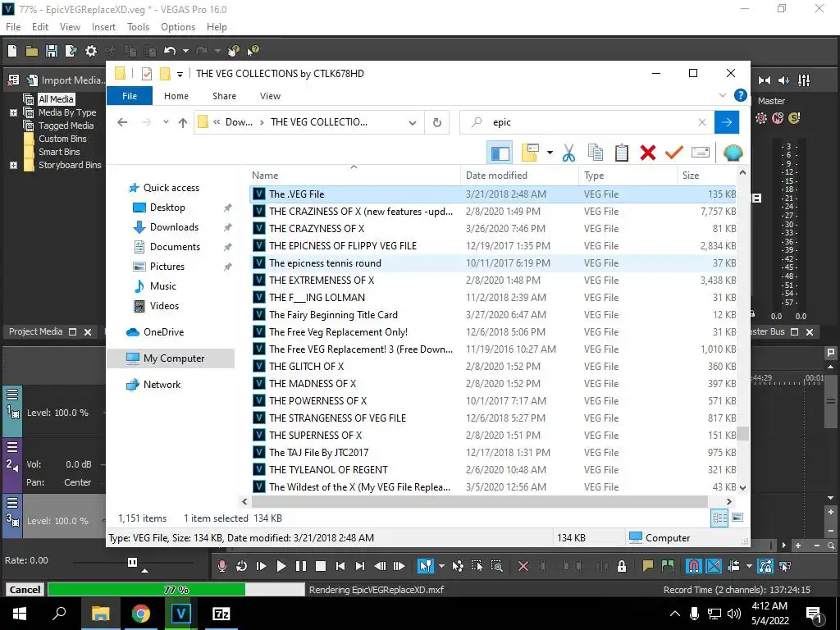Click the New project icon in VEGAS toolbar
This screenshot has height=630, width=840.
pyautogui.click(x=12, y=51)
